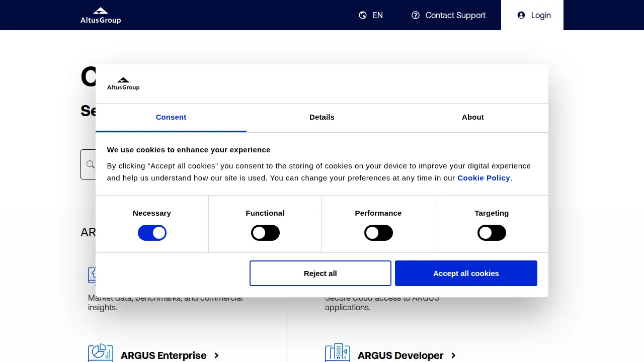Click the globe language icon
Image resolution: width=644 pixels, height=362 pixels.
(x=363, y=15)
